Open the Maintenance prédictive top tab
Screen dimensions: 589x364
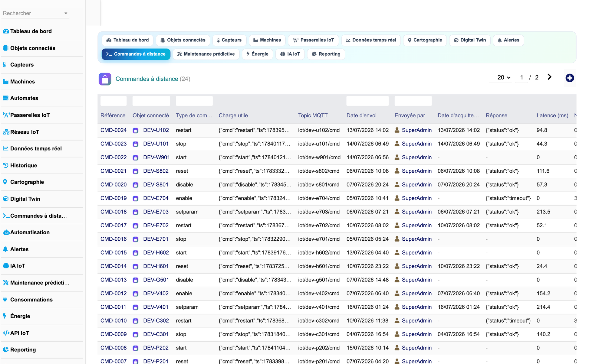click(x=206, y=54)
